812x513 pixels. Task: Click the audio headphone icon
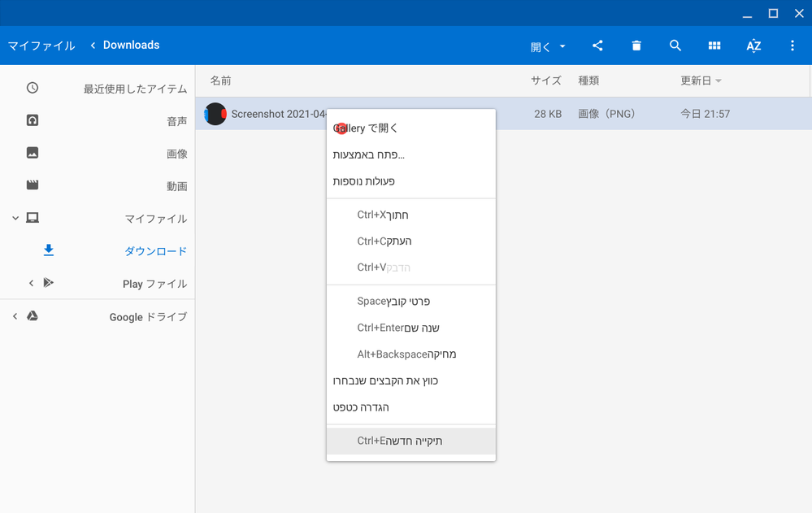33,120
